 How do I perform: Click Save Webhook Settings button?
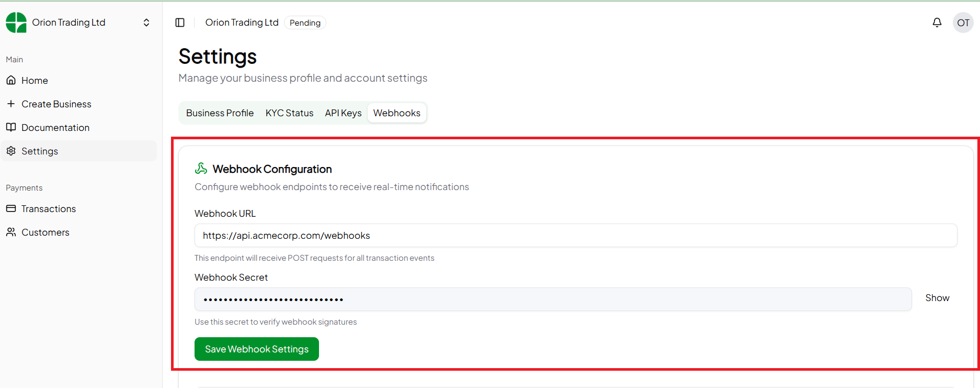pos(257,349)
